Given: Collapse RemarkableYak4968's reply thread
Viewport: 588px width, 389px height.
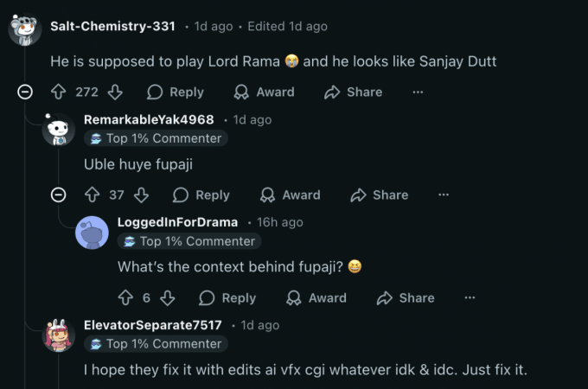Looking at the screenshot, I should [59, 195].
